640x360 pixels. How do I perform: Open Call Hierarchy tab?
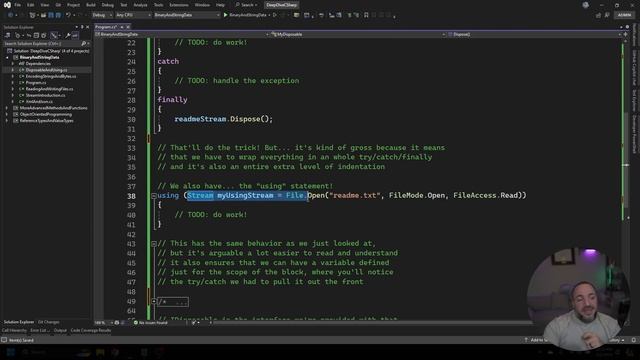click(14, 330)
